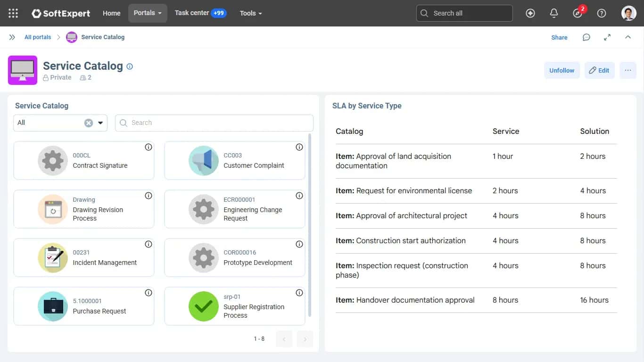Click the catalog Search field

point(214,123)
